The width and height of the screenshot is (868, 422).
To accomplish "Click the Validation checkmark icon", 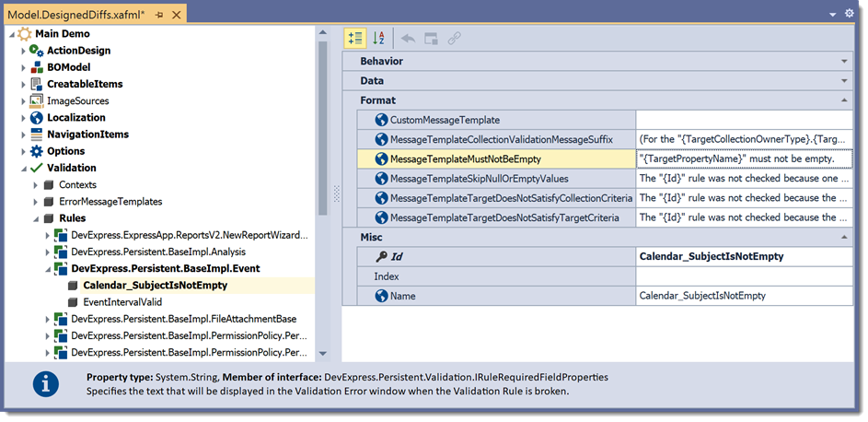I will click(37, 168).
